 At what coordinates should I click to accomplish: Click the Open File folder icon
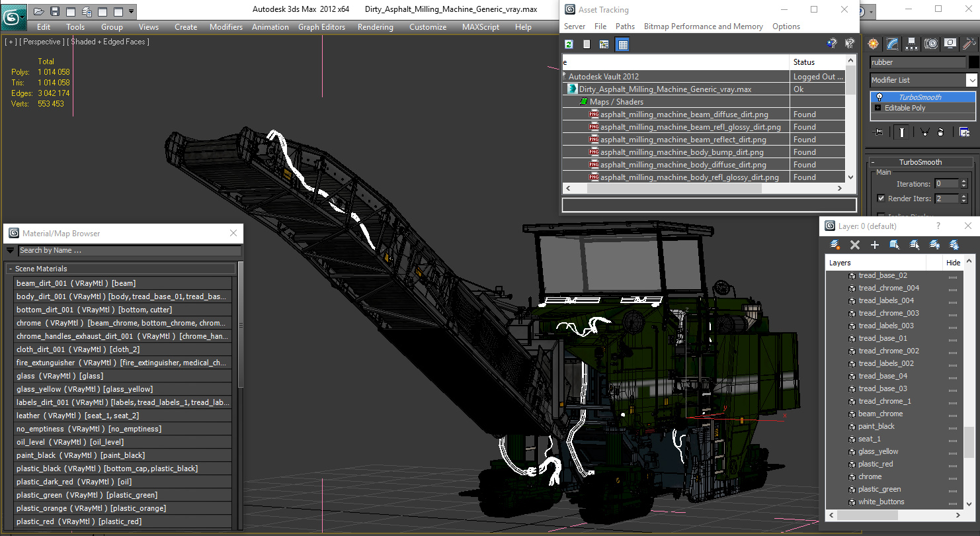tap(39, 11)
